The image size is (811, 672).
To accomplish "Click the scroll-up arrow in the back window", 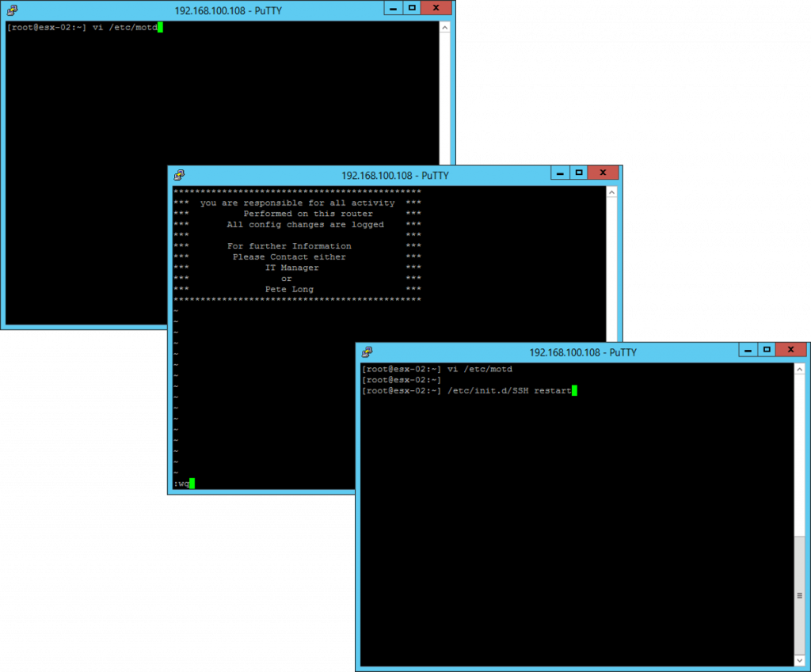I will (444, 26).
